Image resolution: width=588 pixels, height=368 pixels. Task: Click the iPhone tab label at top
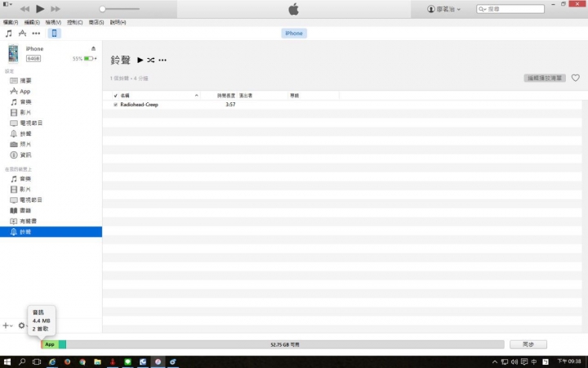coord(294,34)
